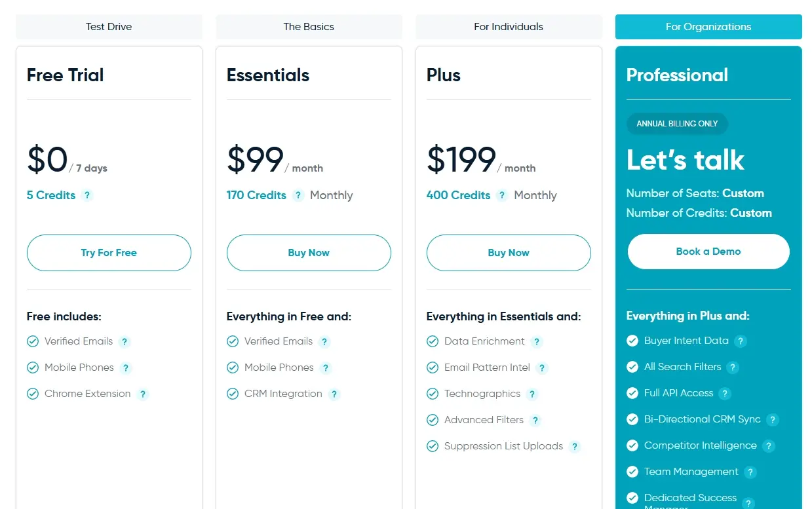Click the Try For Free button
This screenshot has width=812, height=509.
[x=109, y=253]
